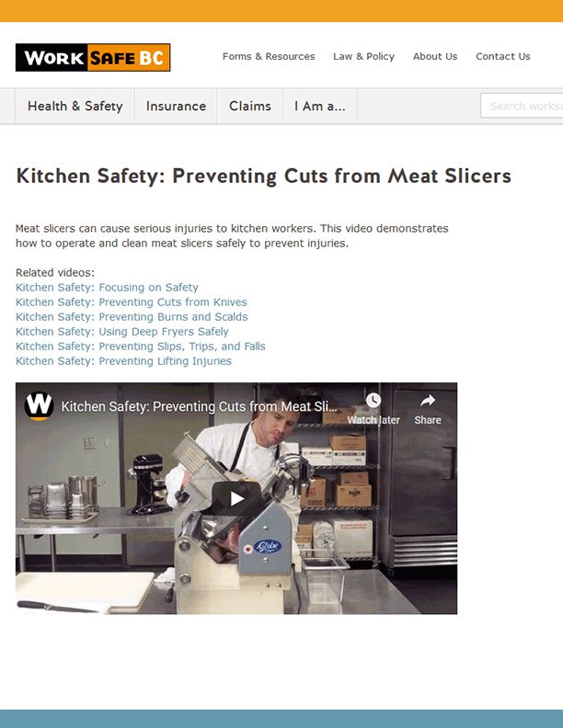Expand the I Am a... menu

point(320,107)
